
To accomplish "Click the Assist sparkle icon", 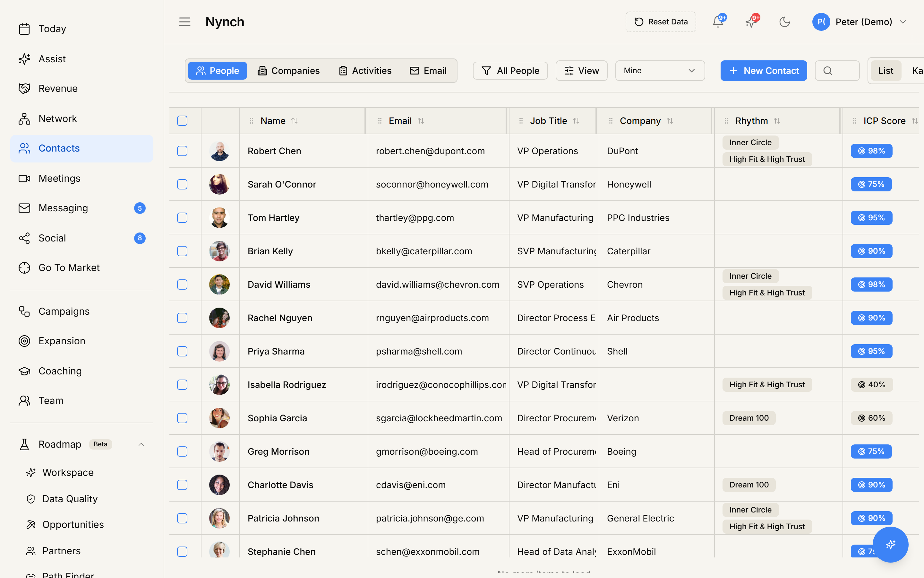I will [x=24, y=59].
